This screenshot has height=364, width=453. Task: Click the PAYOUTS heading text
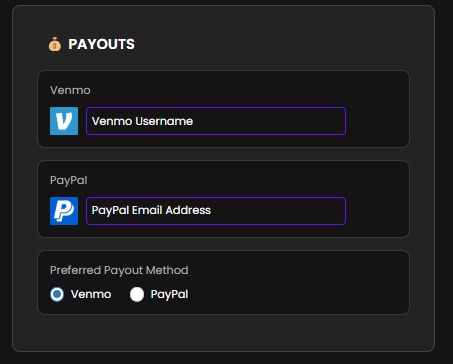point(101,44)
